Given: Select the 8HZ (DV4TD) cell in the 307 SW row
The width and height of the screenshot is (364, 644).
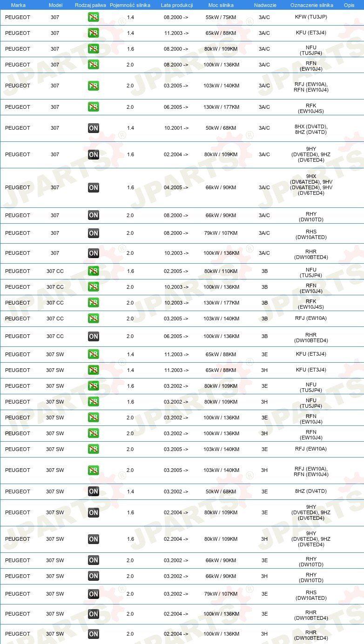Looking at the screenshot, I should [311, 491].
